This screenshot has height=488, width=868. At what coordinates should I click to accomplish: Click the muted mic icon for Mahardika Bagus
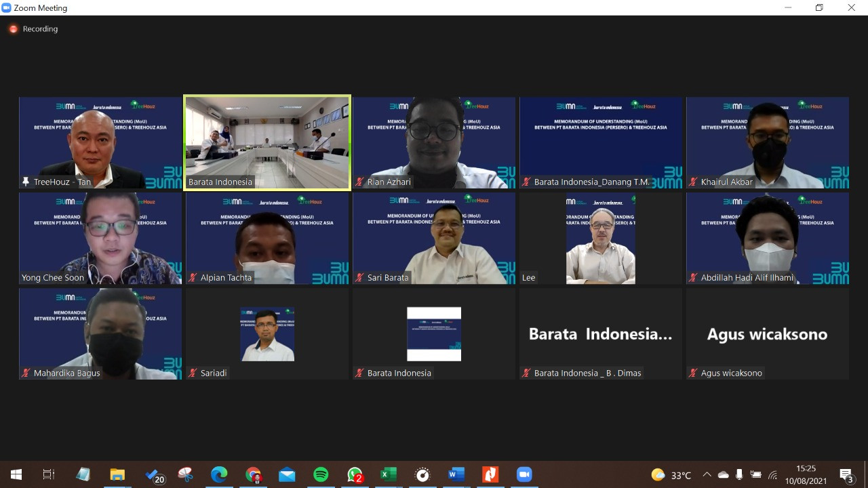point(26,373)
